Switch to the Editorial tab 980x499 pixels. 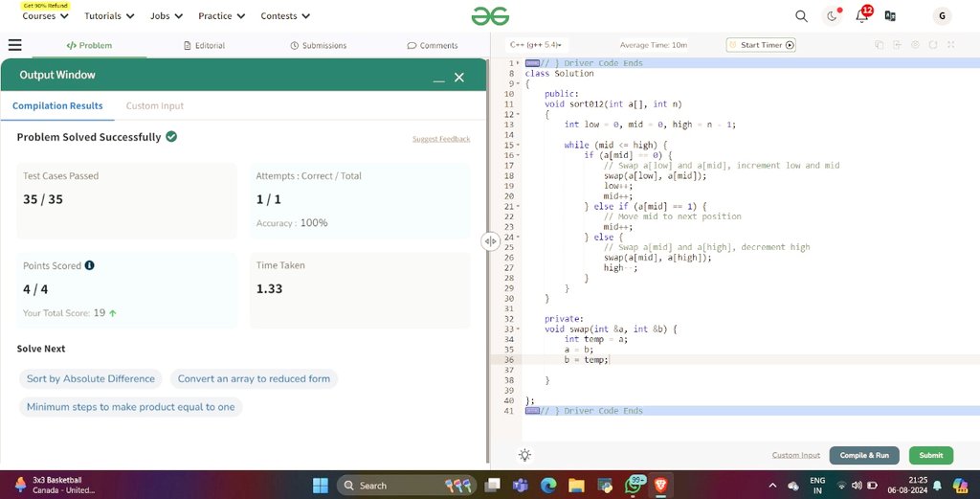point(205,46)
